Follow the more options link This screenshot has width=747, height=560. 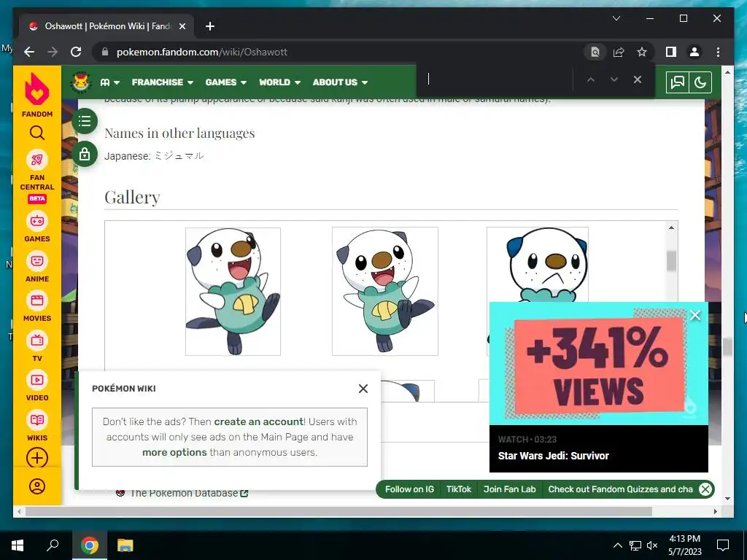tap(174, 452)
